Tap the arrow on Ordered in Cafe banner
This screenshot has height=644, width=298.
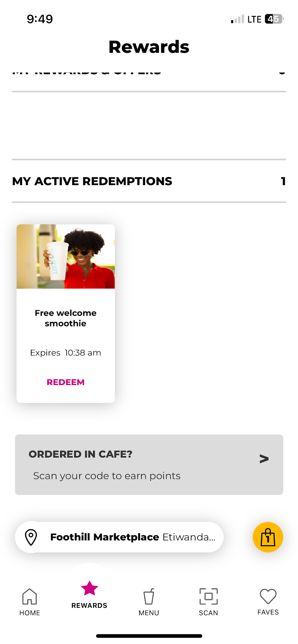(264, 459)
